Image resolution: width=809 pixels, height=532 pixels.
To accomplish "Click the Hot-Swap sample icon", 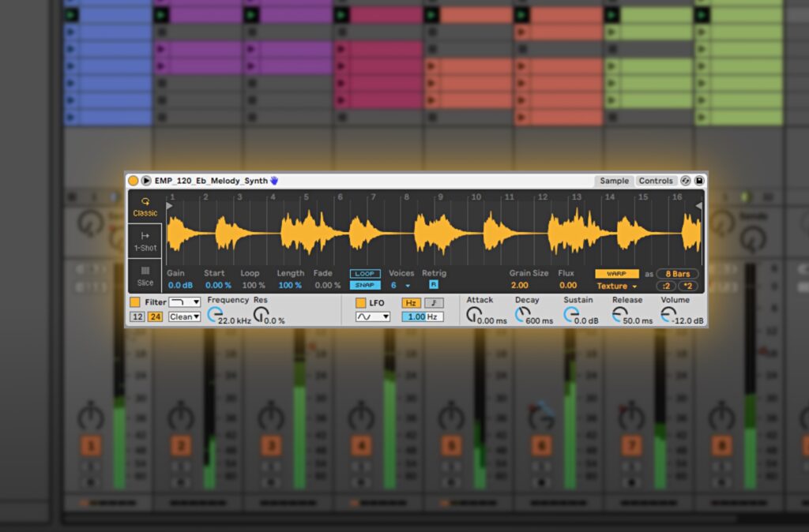I will click(x=686, y=181).
